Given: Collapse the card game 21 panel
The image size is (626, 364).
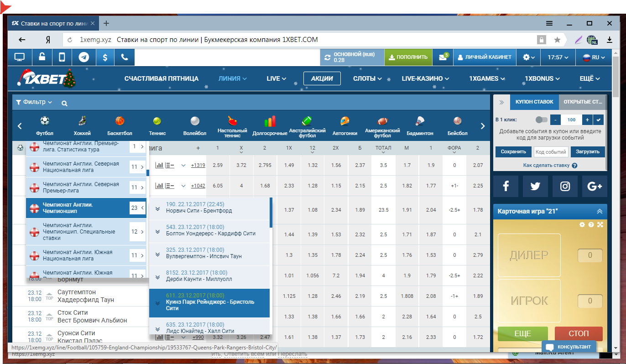Looking at the screenshot, I should point(600,211).
